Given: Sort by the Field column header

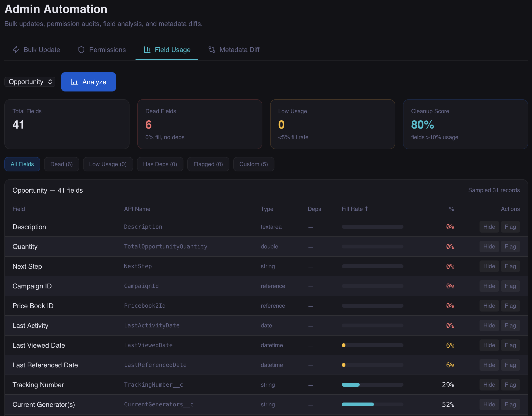Looking at the screenshot, I should click(19, 209).
